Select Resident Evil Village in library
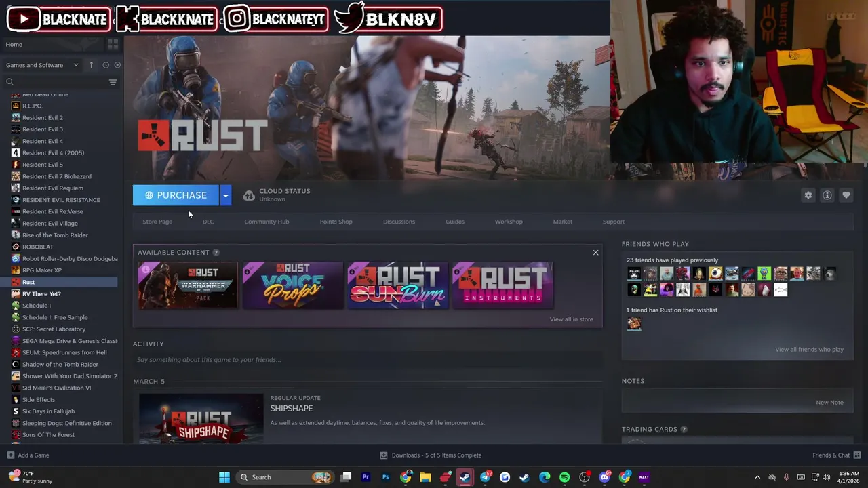The image size is (868, 488). coord(50,223)
